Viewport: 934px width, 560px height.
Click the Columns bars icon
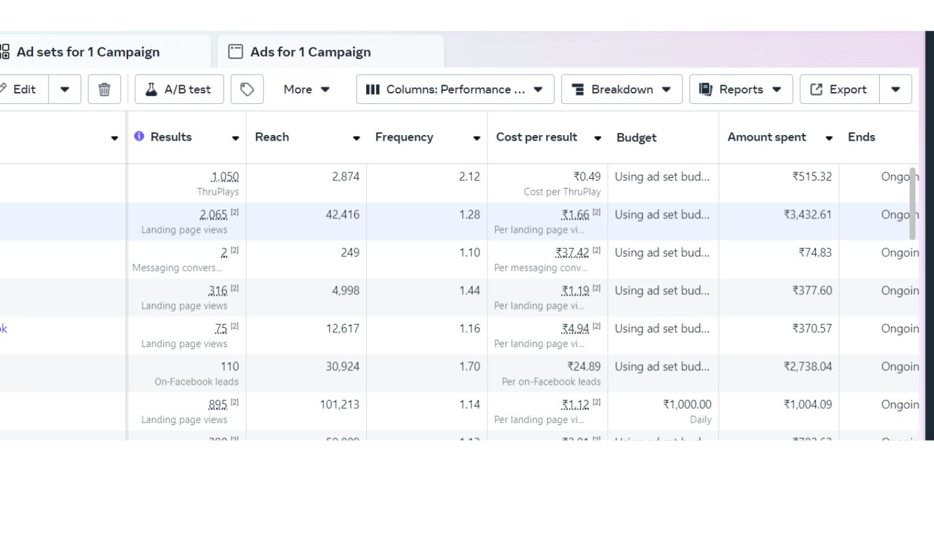[372, 90]
